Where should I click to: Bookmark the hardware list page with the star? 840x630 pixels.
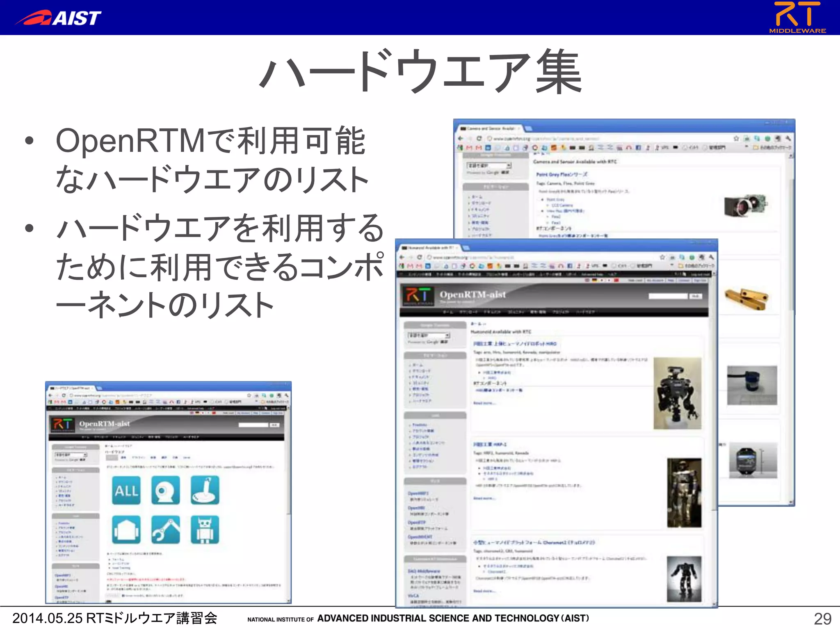pyautogui.click(x=249, y=395)
